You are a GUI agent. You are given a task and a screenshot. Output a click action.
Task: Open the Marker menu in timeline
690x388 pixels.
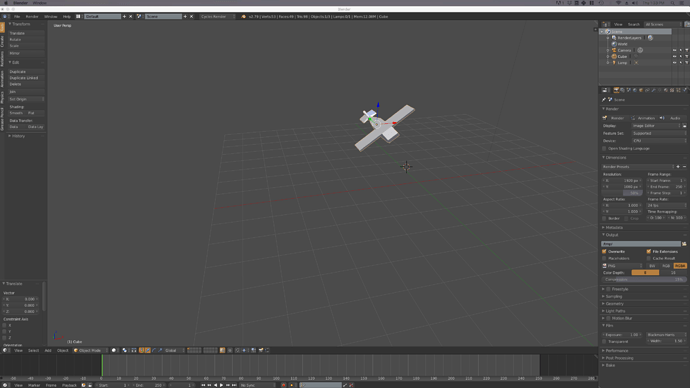click(x=34, y=385)
